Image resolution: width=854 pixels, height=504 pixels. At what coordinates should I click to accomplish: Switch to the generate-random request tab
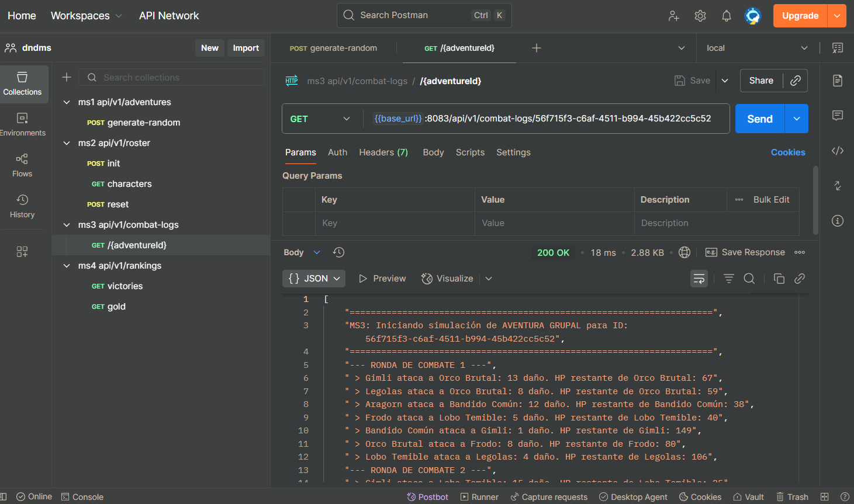[333, 48]
